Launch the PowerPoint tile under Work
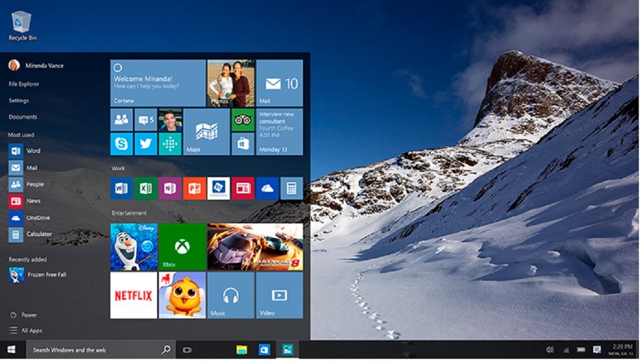 click(x=195, y=188)
